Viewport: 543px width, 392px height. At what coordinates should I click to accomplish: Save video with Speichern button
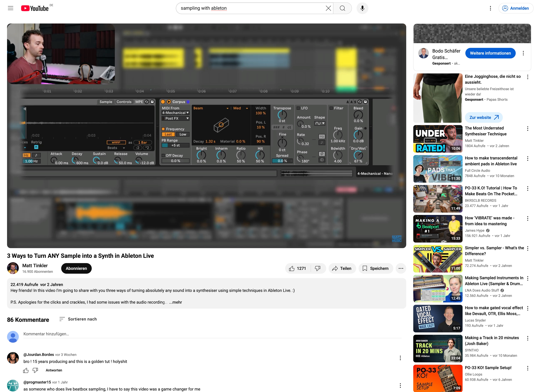tap(375, 268)
